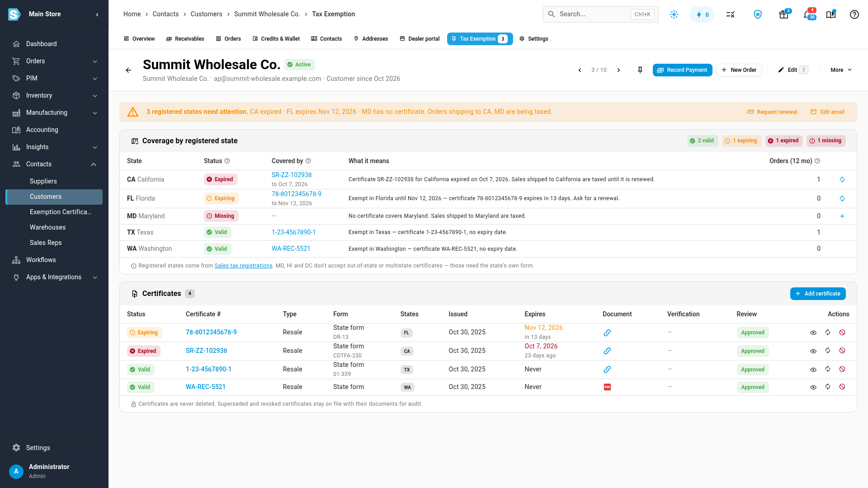This screenshot has width=868, height=488.
Task: Expand Manufacturing sidebar menu
Action: click(54, 113)
